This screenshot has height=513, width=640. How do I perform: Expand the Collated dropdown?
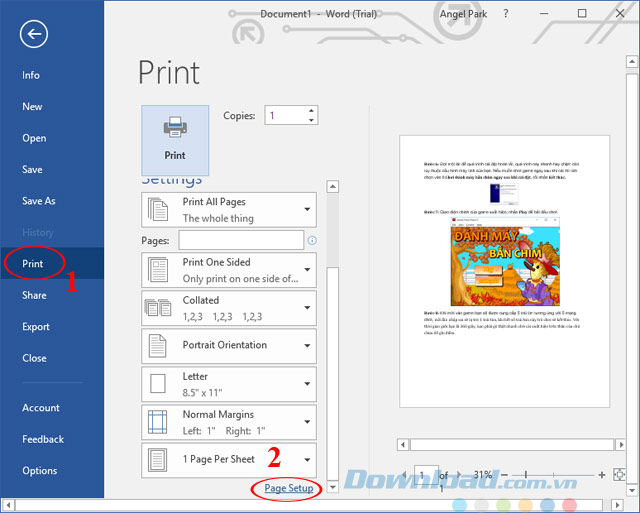[x=307, y=308]
